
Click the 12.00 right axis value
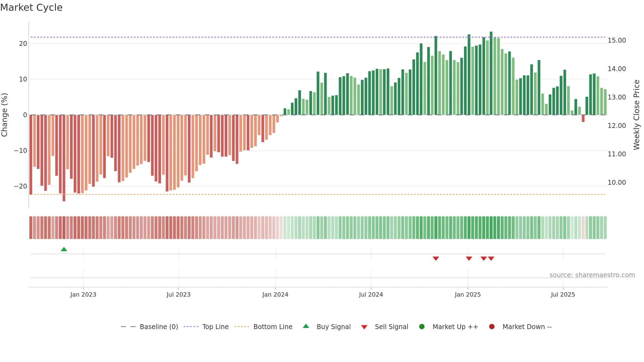617,126
